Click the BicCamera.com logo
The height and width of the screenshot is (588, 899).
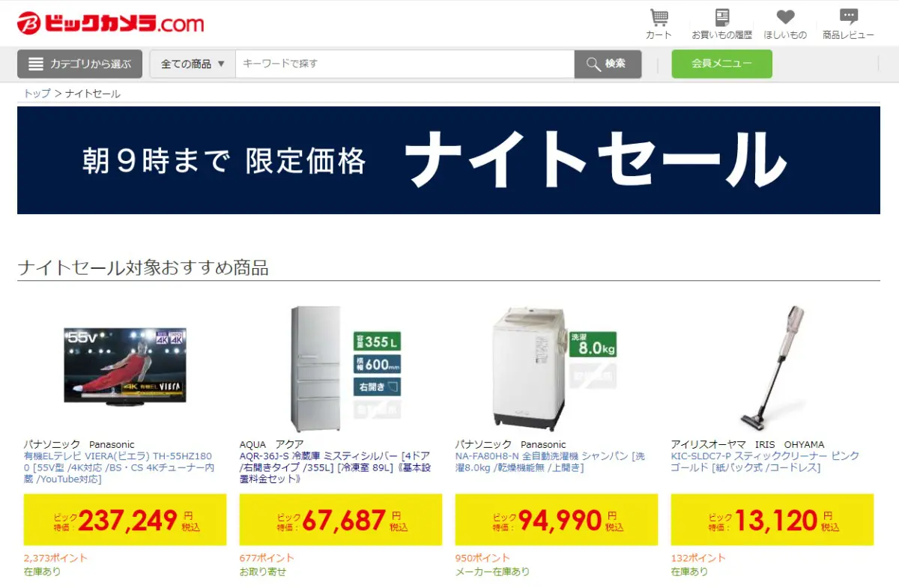111,23
